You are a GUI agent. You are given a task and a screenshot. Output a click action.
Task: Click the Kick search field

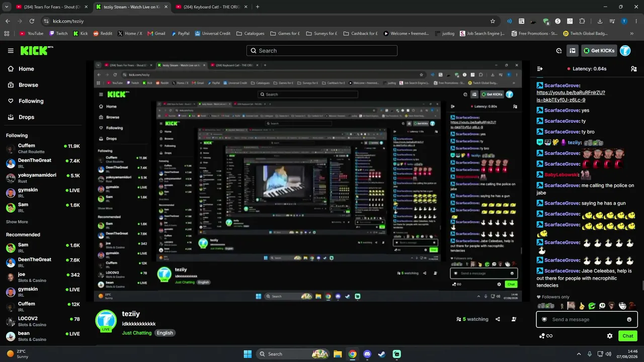[x=322, y=51]
